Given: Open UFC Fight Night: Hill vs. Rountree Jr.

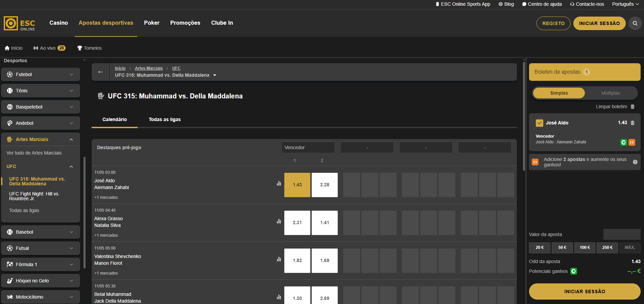Looking at the screenshot, I should click(34, 196).
